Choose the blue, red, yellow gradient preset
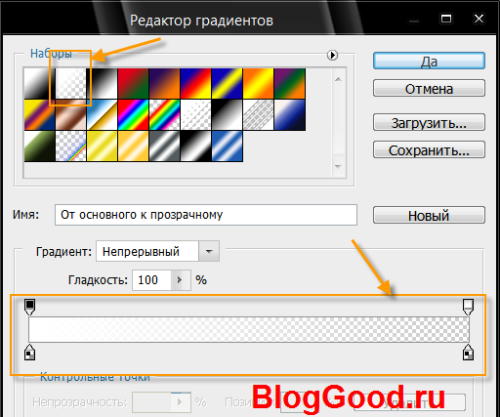This screenshot has width=500, height=417. click(196, 84)
